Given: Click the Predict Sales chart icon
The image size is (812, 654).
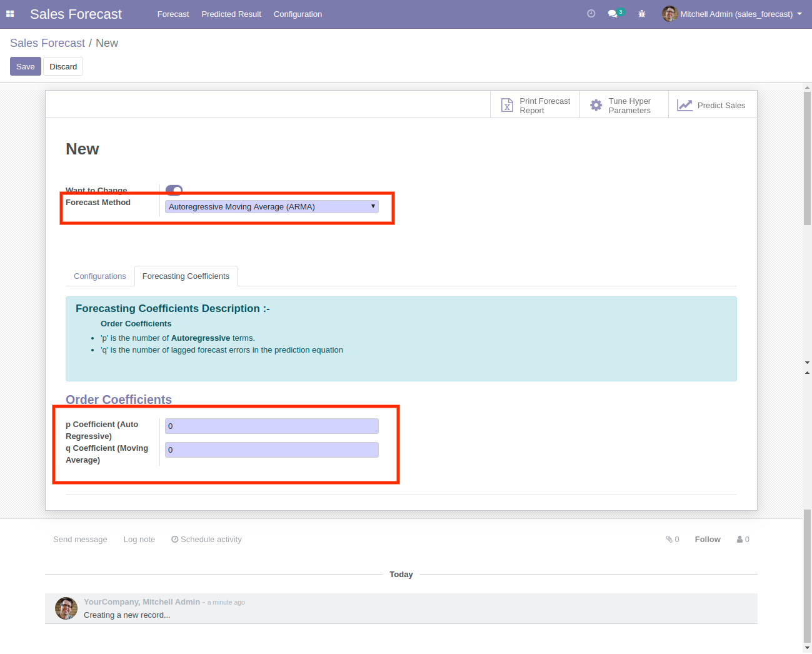Looking at the screenshot, I should pos(684,106).
